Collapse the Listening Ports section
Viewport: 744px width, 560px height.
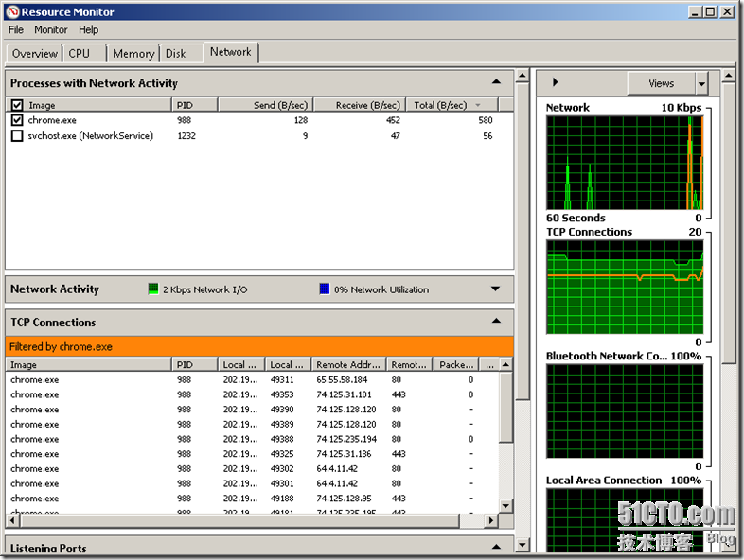click(x=496, y=547)
